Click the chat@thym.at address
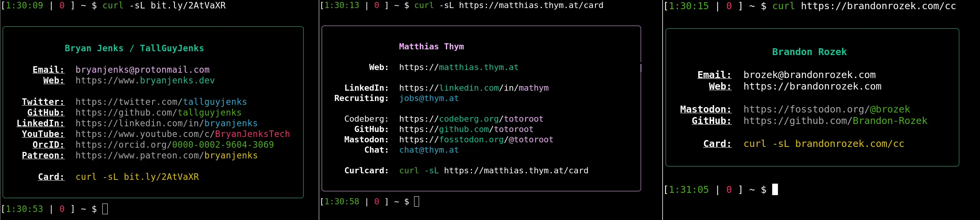This screenshot has height=220, width=980. (429, 150)
